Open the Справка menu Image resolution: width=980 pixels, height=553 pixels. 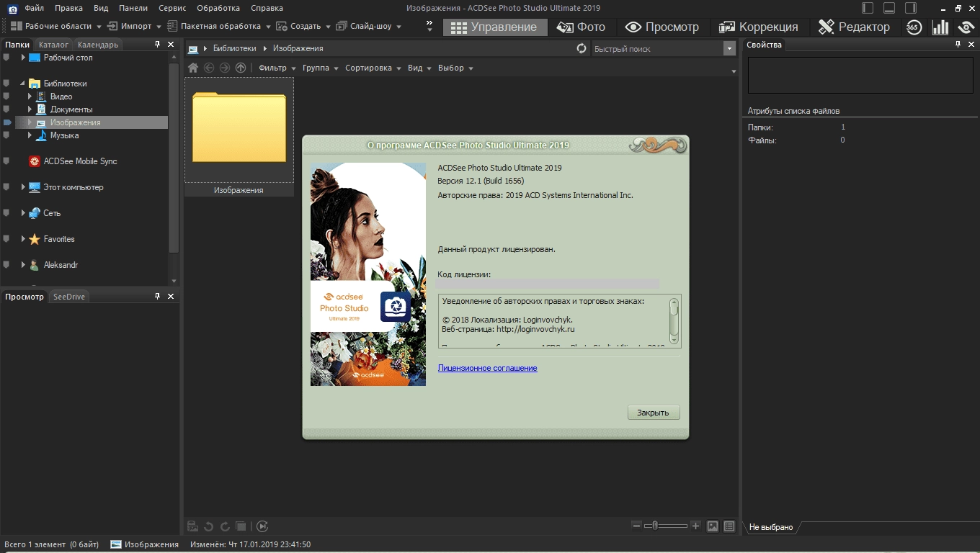267,8
